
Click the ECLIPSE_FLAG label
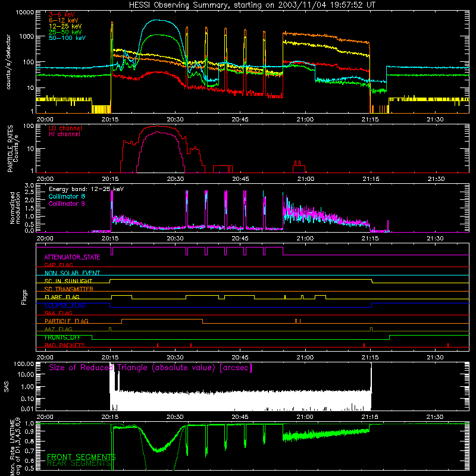coord(65,305)
